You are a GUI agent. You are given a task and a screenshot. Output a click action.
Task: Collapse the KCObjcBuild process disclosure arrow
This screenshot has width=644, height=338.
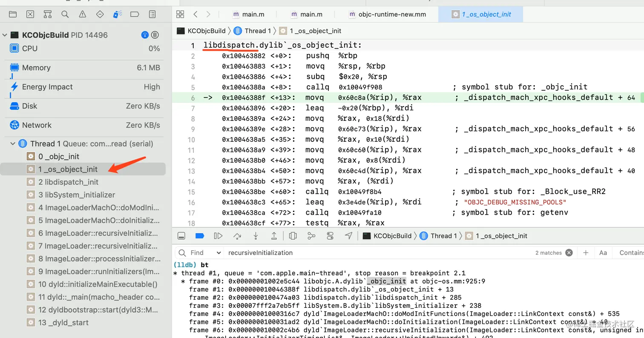pos(5,35)
